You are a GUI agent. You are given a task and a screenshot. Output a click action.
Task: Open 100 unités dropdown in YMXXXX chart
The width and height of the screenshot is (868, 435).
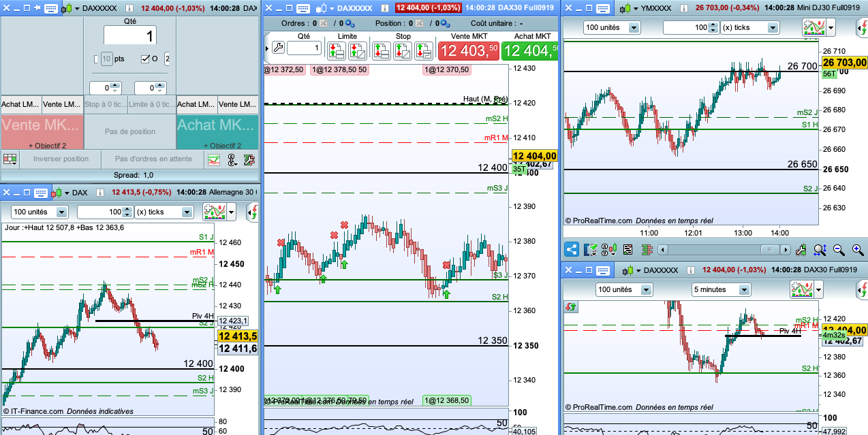[x=612, y=27]
